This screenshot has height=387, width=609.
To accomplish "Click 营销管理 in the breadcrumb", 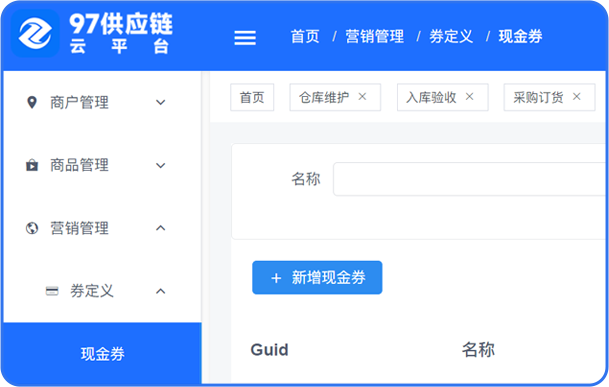I will click(x=375, y=37).
